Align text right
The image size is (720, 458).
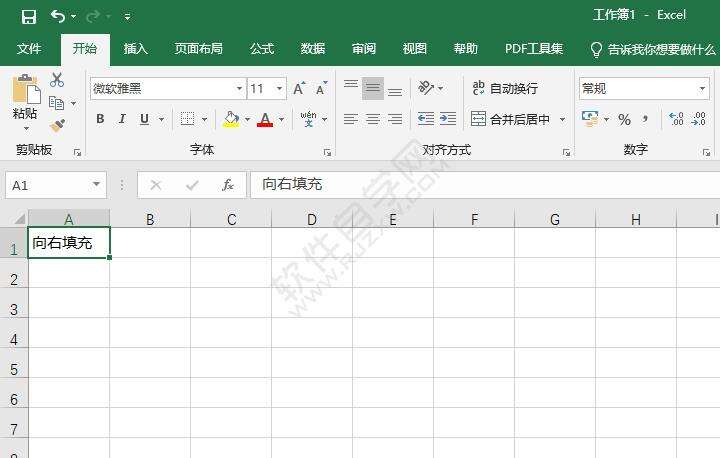pos(395,119)
